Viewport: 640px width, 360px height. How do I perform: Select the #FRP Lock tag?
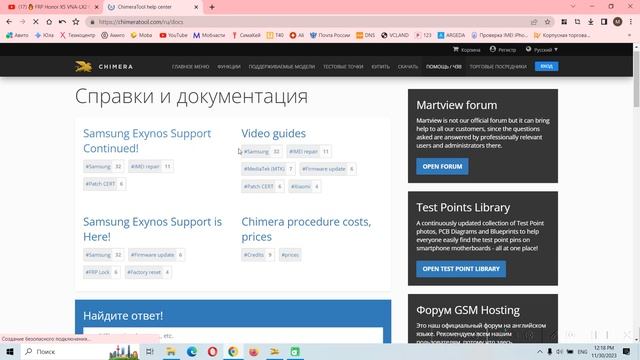point(102,272)
